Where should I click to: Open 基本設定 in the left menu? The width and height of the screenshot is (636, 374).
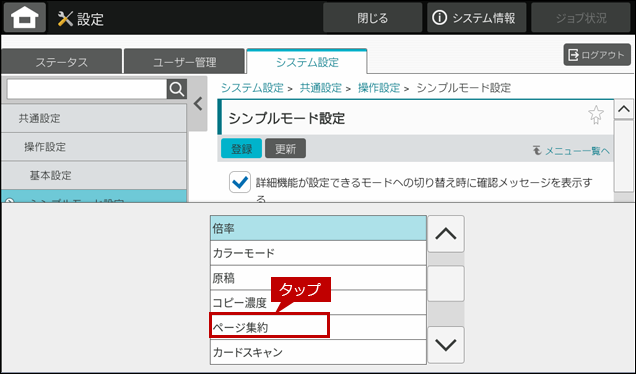pyautogui.click(x=94, y=175)
